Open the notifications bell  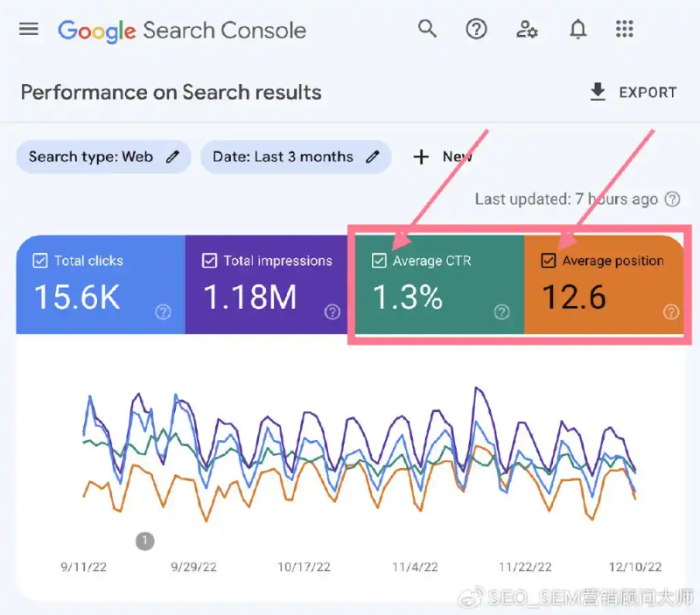[577, 30]
